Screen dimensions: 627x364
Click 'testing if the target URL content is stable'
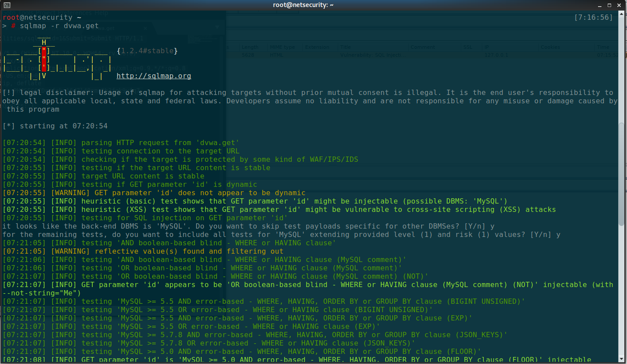136,168
